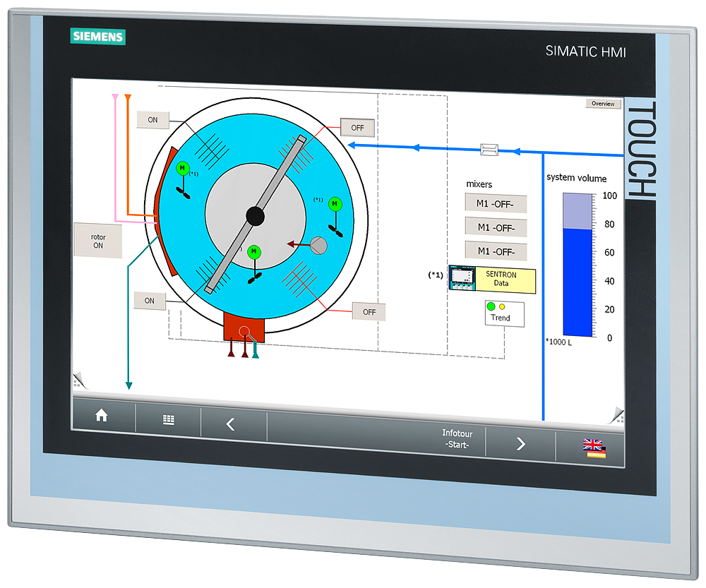Click the system volume level bar
706x588 pixels.
point(576,265)
